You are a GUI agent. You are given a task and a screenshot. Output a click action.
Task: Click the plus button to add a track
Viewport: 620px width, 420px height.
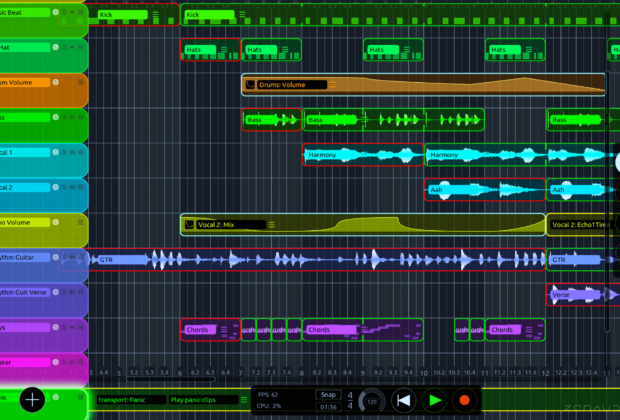pyautogui.click(x=32, y=400)
